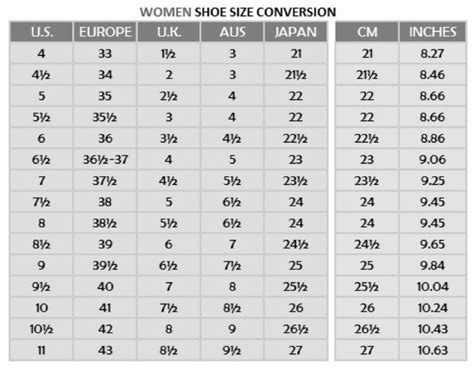The image size is (474, 368).
Task: Click Europe size 40 cell
Action: (x=105, y=287)
